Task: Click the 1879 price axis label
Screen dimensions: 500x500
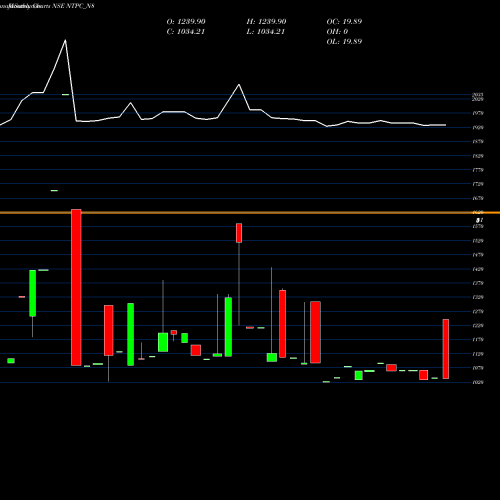Action: (478, 142)
